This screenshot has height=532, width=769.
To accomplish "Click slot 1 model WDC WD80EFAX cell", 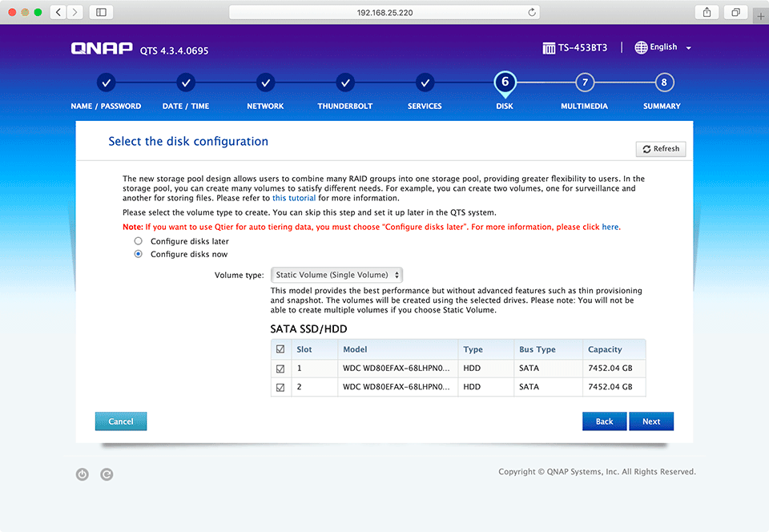I will click(x=397, y=369).
